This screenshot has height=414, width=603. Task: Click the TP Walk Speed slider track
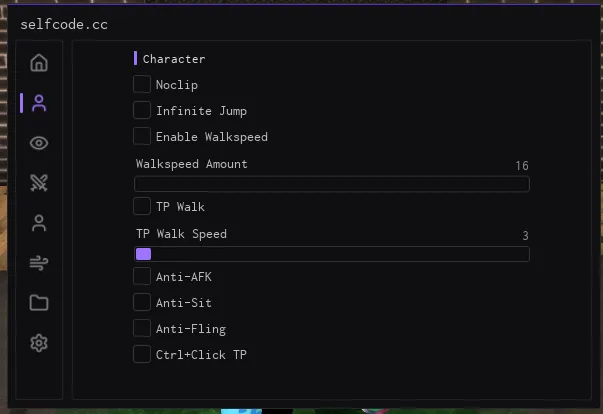click(x=332, y=254)
